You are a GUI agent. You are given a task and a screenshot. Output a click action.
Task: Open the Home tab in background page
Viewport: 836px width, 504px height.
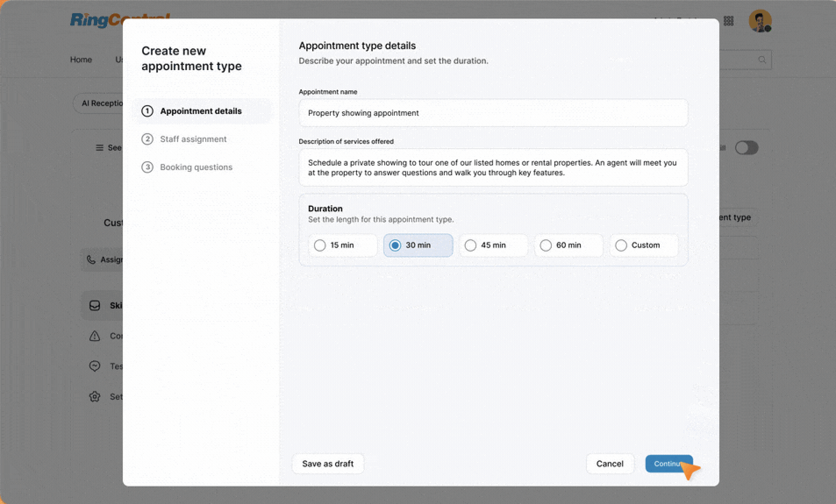point(81,60)
